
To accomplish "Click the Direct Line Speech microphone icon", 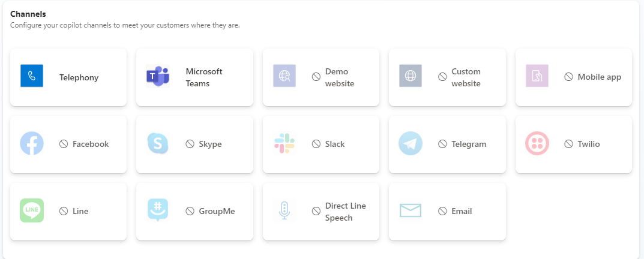I will click(x=284, y=211).
